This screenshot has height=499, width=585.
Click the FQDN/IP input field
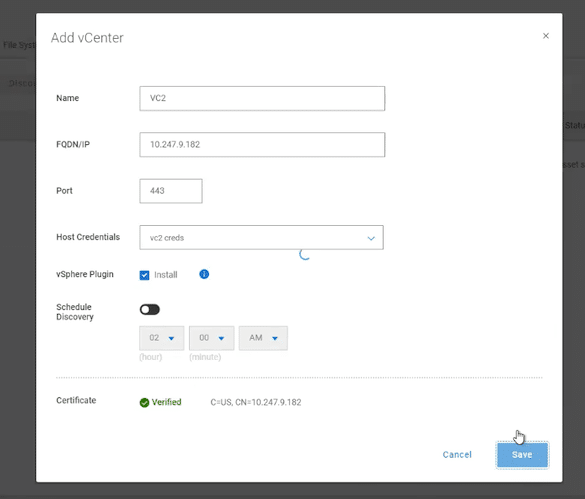pyautogui.click(x=262, y=144)
